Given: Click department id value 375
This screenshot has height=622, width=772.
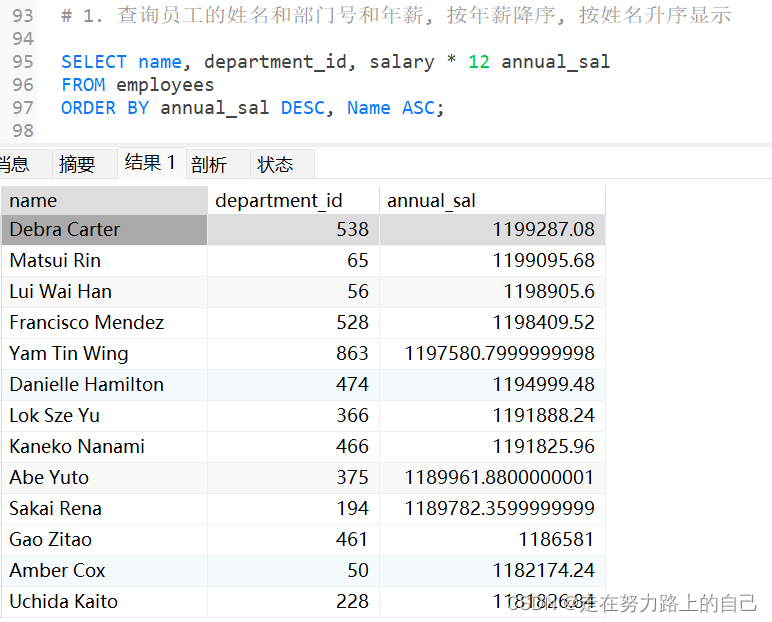Looking at the screenshot, I should pos(293,478).
